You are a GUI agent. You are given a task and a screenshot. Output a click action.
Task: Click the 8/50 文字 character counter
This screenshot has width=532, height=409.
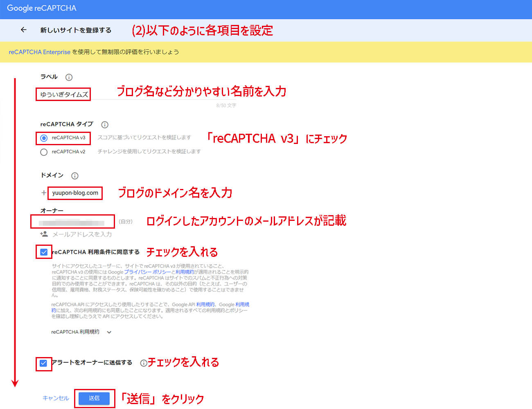click(226, 106)
